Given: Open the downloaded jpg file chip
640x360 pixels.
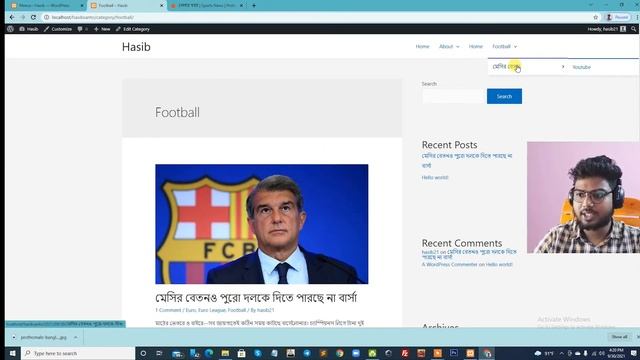Looking at the screenshot, I should pos(39,337).
